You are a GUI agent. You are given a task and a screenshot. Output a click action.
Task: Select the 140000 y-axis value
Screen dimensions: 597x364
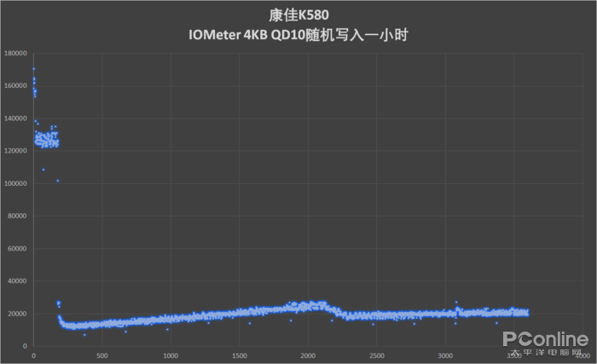pos(17,118)
